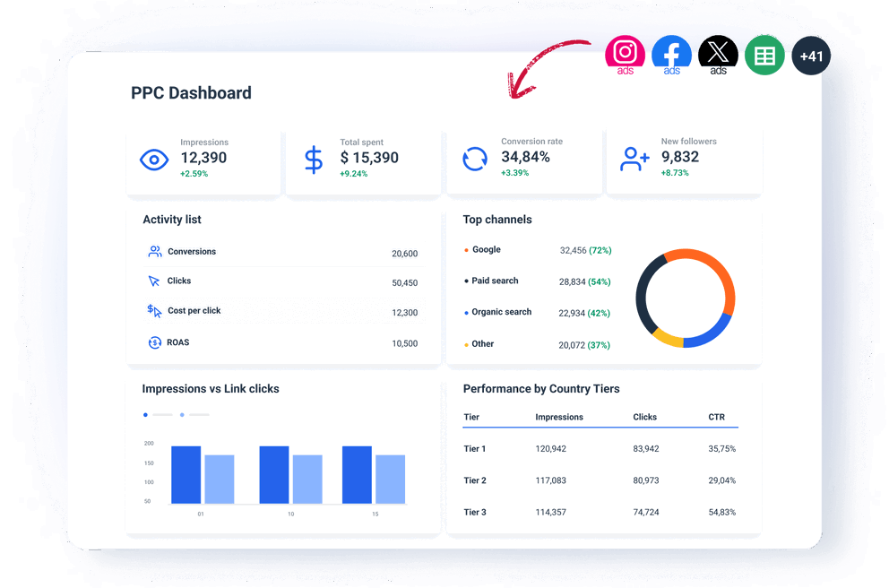Toggle the Google channel legend dot
This screenshot has height=588, width=889.
click(x=467, y=250)
